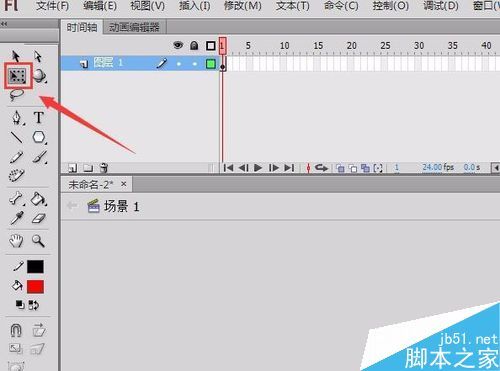The width and height of the screenshot is (500, 371).
Task: Select the white arrow Subselection tool
Action: click(x=38, y=56)
